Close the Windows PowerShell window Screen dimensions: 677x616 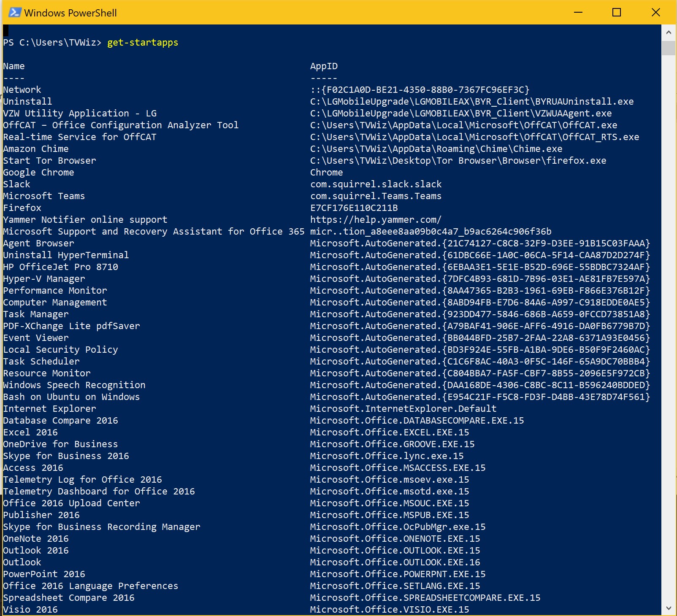tap(655, 12)
